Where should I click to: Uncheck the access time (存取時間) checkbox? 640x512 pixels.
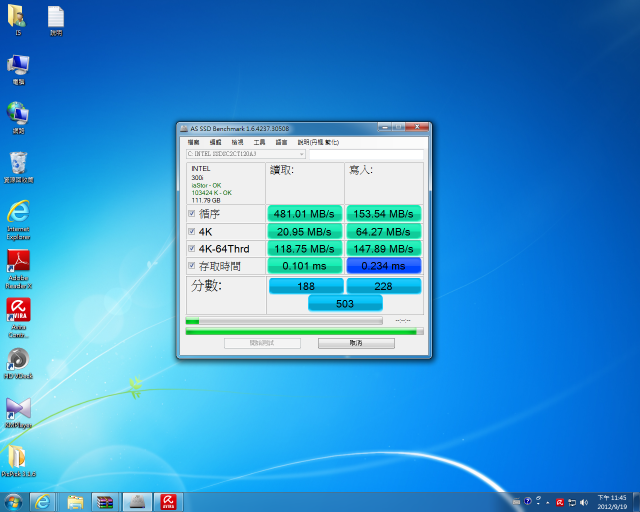[x=191, y=266]
